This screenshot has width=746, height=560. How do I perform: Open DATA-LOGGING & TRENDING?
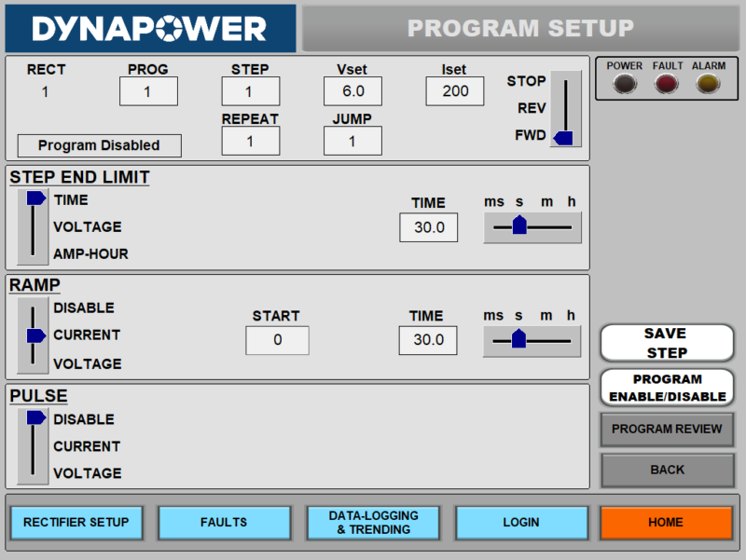click(x=373, y=523)
